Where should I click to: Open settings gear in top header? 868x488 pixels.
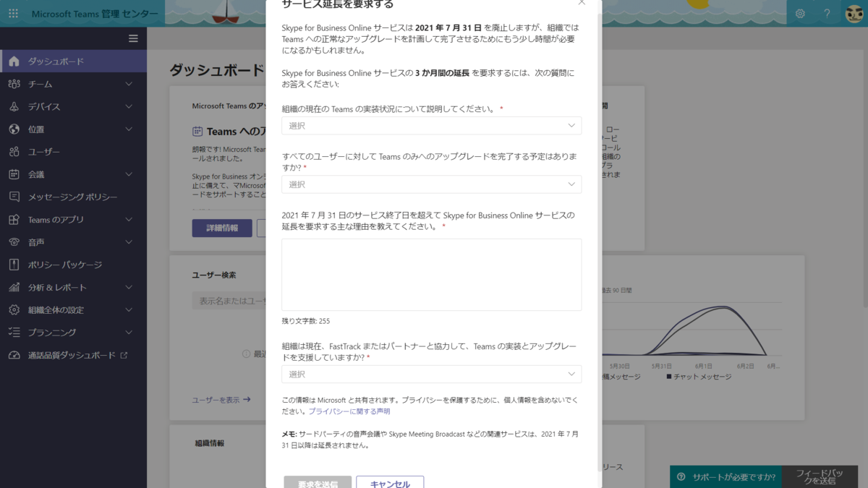point(800,14)
